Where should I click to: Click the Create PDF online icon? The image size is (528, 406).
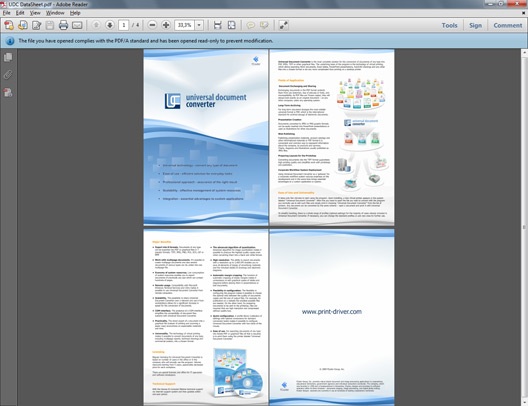[9, 25]
